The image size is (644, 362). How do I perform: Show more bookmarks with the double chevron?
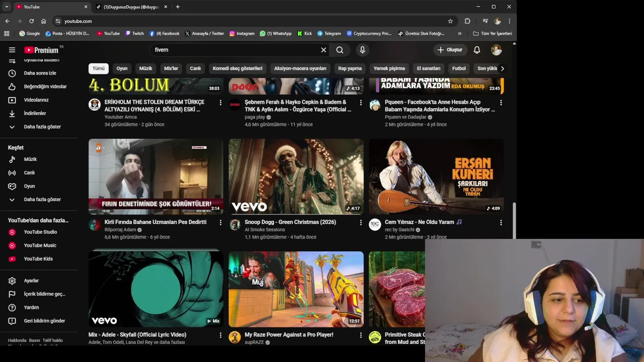(x=459, y=34)
